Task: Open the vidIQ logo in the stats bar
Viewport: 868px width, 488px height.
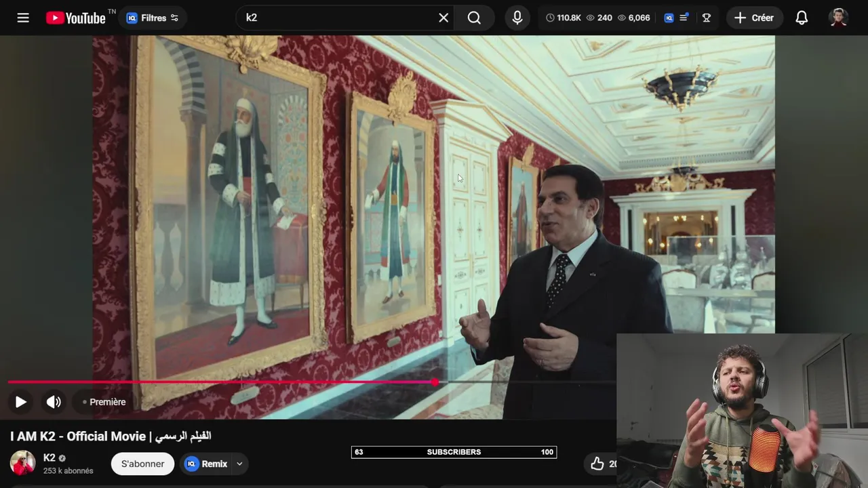Action: (x=669, y=18)
